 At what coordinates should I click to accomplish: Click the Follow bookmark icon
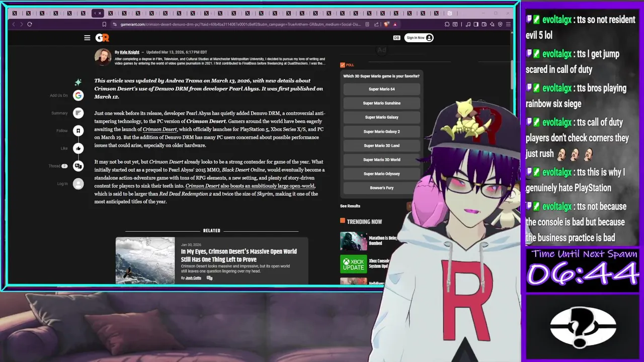click(78, 131)
